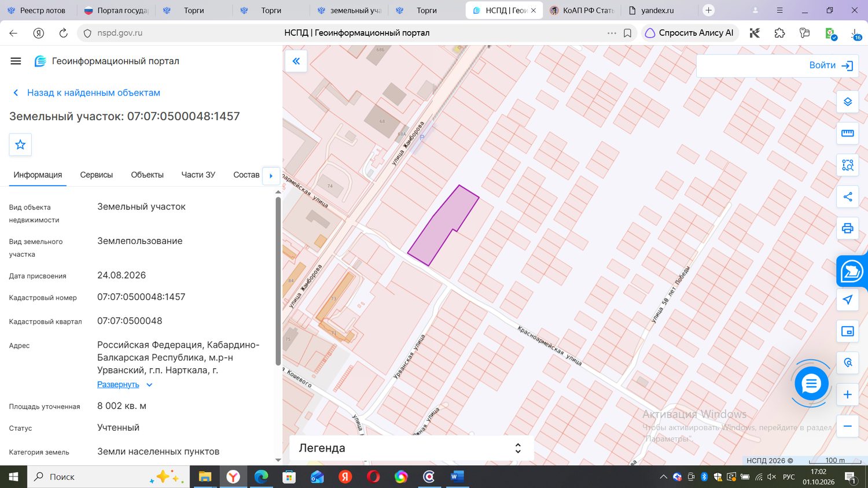The image size is (868, 488).
Task: Click Windows taskbar search box
Action: pyautogui.click(x=108, y=477)
